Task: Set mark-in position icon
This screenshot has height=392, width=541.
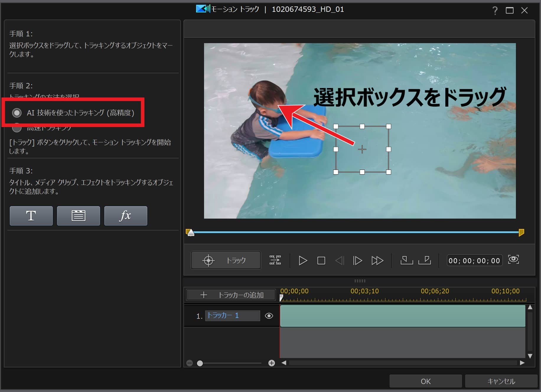Action: (x=407, y=260)
